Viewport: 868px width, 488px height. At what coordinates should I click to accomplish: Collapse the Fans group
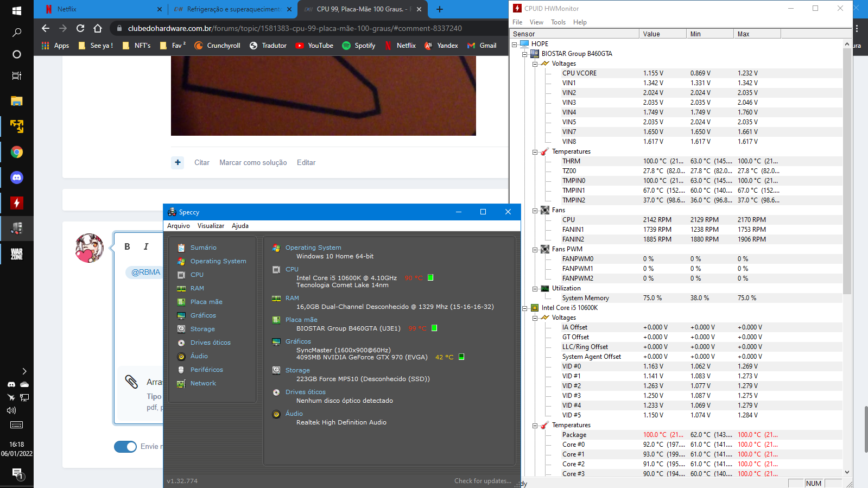coord(535,210)
